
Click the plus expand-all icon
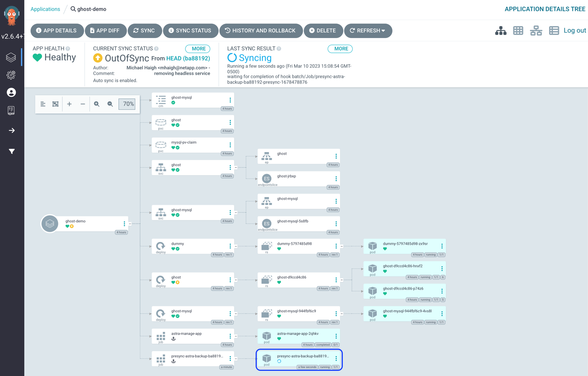(x=69, y=104)
